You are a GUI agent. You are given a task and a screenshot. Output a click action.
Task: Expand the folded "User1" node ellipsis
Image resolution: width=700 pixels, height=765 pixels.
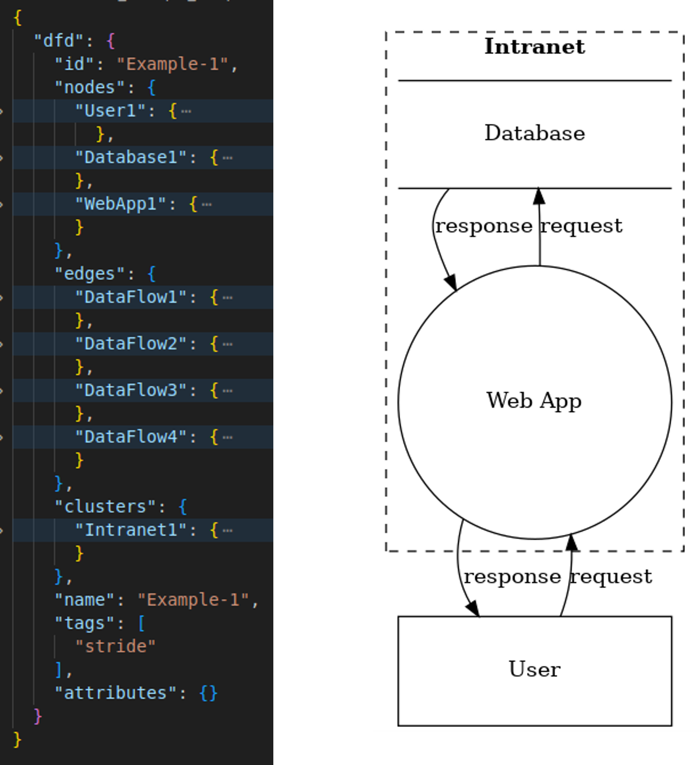186,112
